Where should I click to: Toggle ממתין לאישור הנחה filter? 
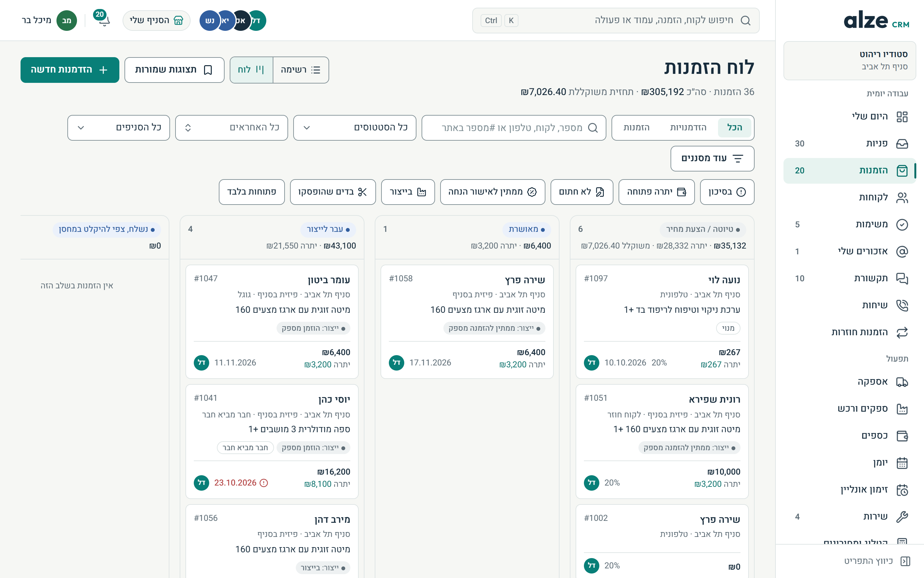(492, 192)
